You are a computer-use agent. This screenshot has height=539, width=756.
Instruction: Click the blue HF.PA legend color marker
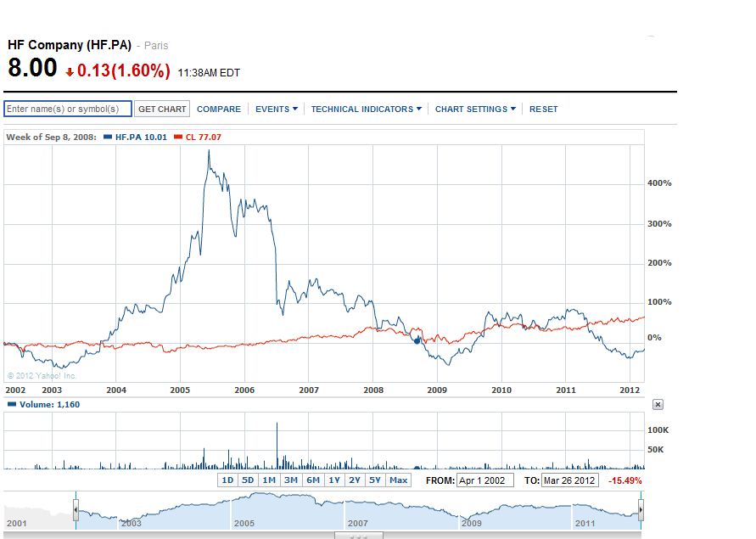[108, 137]
